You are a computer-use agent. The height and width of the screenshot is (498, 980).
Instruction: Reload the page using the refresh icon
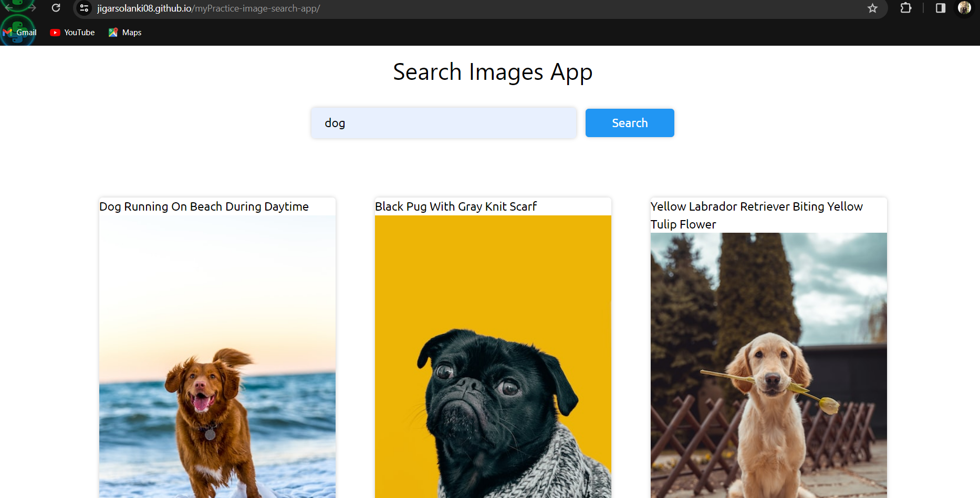pyautogui.click(x=56, y=8)
